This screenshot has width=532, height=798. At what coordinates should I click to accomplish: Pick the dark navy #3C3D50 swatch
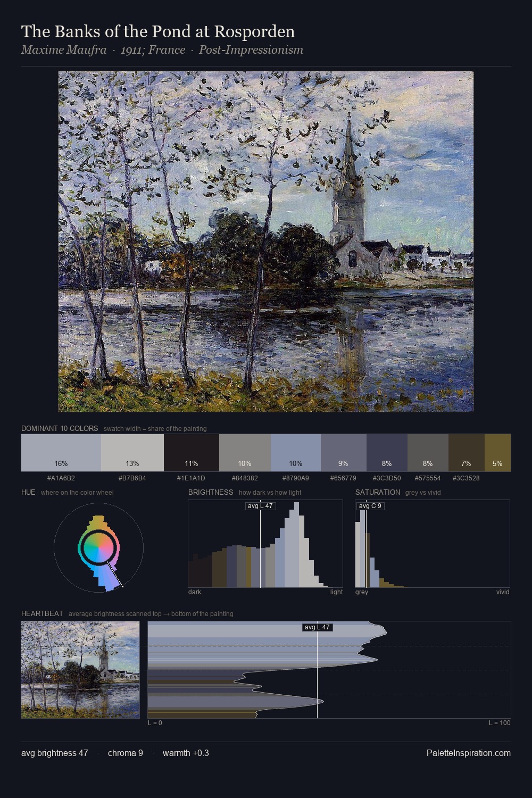[x=387, y=453]
